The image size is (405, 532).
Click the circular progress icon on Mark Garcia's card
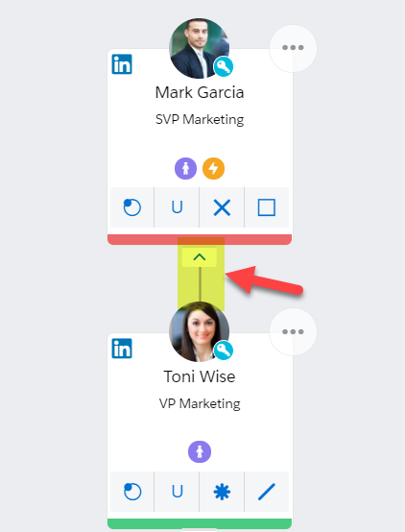click(x=131, y=207)
